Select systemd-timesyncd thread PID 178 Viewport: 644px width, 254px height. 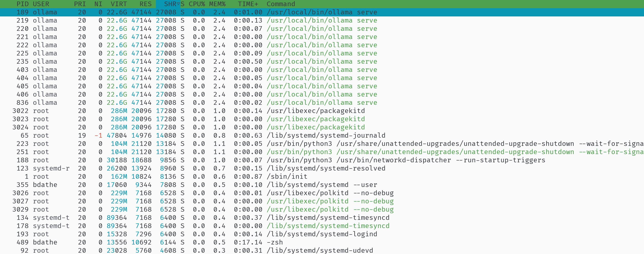(x=322, y=226)
